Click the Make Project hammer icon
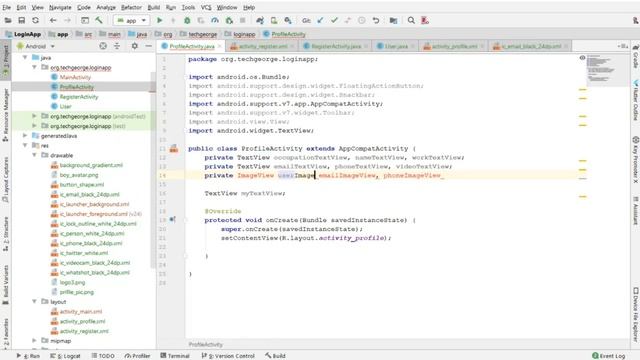Screen dimensions: 640x360 99,20
